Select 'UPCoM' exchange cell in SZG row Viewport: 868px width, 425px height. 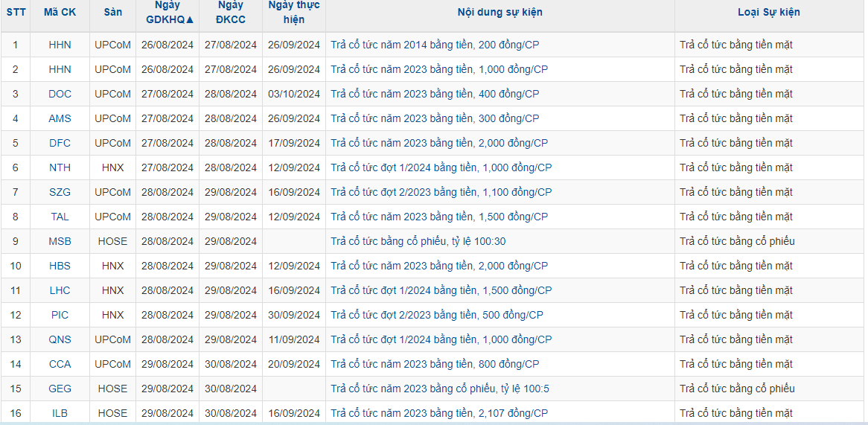[113, 192]
